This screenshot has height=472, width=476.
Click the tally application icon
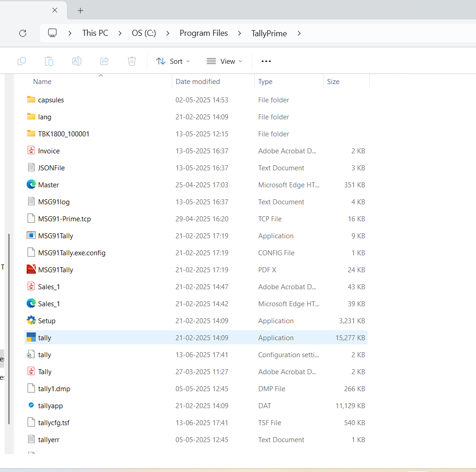(x=31, y=337)
